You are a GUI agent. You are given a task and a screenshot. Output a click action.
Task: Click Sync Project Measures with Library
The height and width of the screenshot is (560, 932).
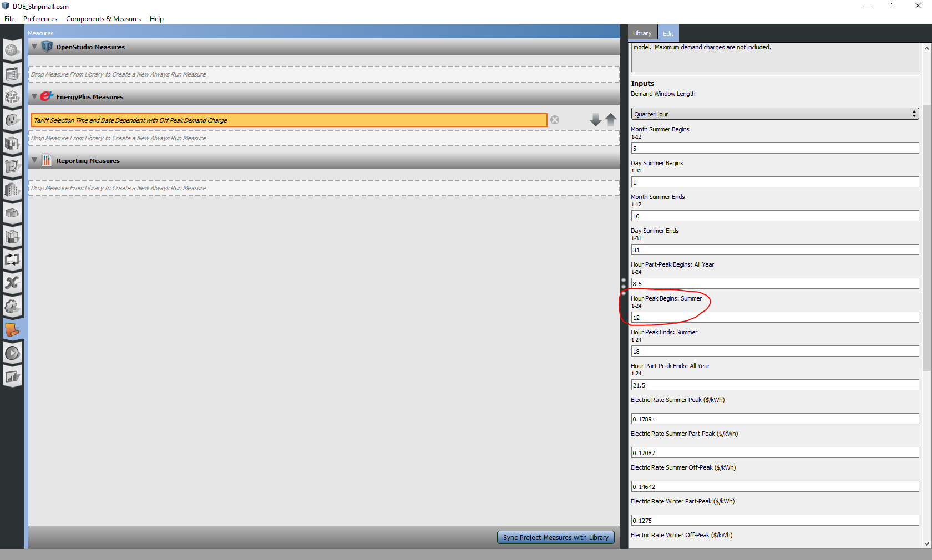coord(555,537)
